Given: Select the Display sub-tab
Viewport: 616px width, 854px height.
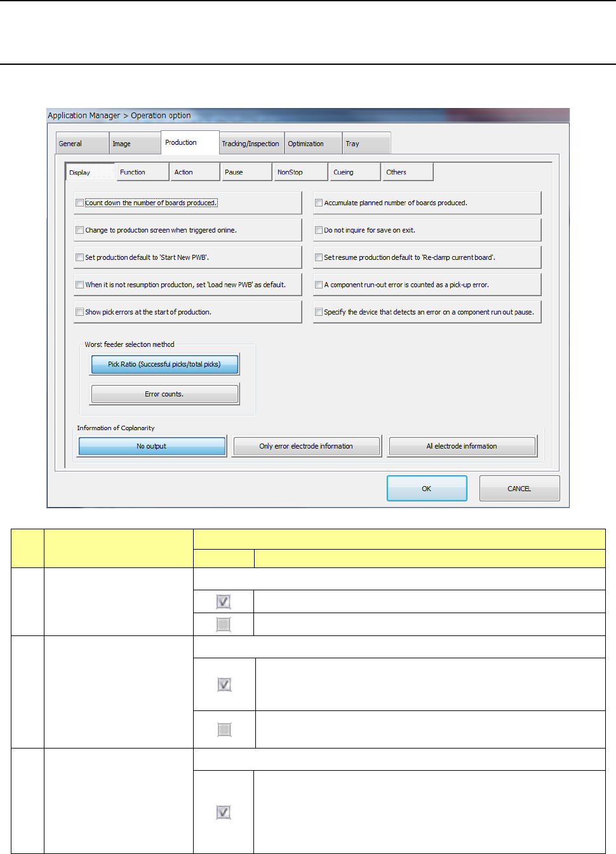Looking at the screenshot, I should click(x=90, y=172).
